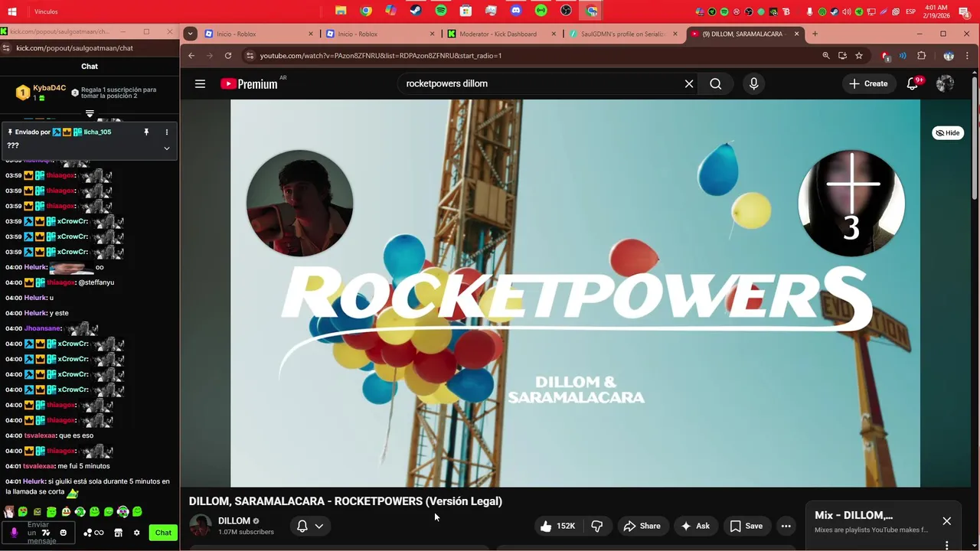The height and width of the screenshot is (551, 980).
Task: Open the subscribe end-screen channel circle
Action: pos(299,203)
